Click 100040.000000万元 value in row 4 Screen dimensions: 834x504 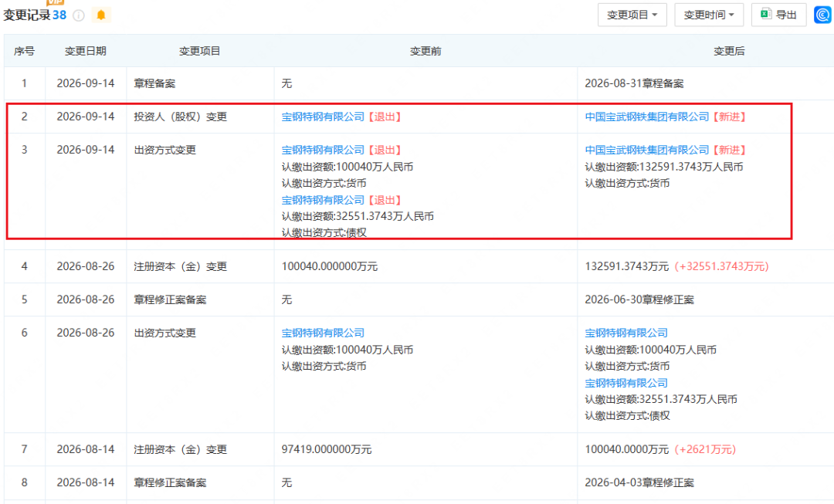tap(329, 266)
